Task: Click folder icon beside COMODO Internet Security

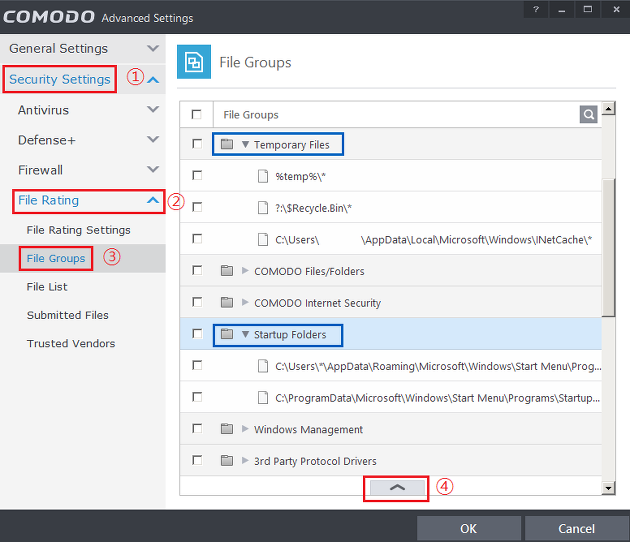Action: point(227,302)
